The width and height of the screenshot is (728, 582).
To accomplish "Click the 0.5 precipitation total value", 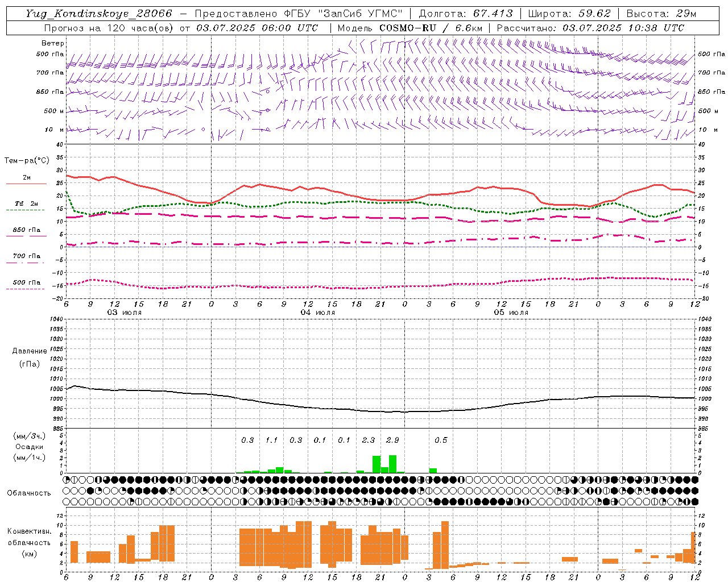I will pos(441,440).
